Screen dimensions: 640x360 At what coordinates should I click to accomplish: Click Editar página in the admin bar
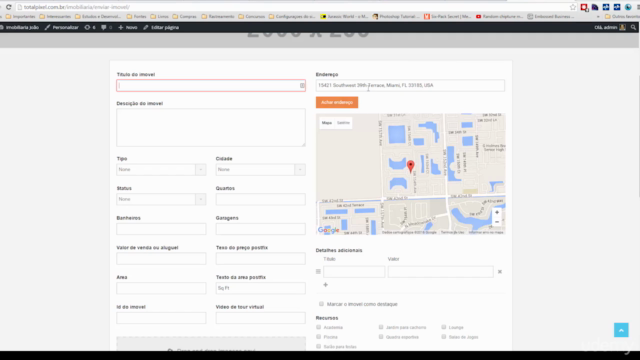point(161,27)
